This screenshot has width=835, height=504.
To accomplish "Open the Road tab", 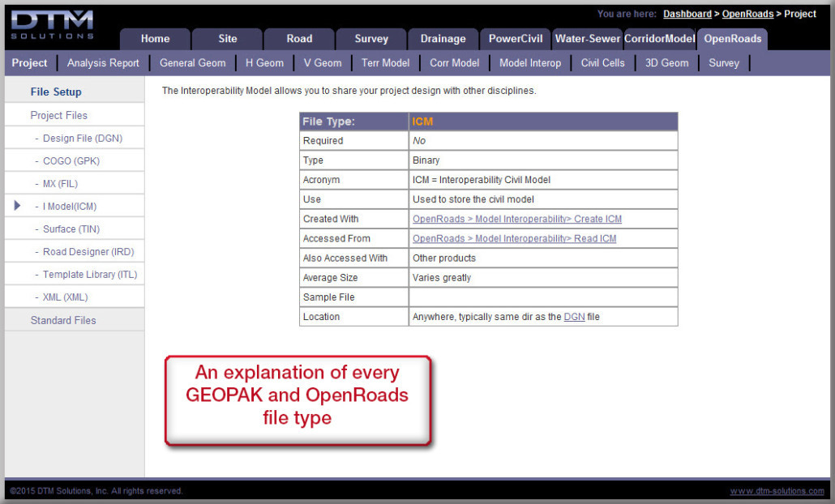I will [x=299, y=39].
